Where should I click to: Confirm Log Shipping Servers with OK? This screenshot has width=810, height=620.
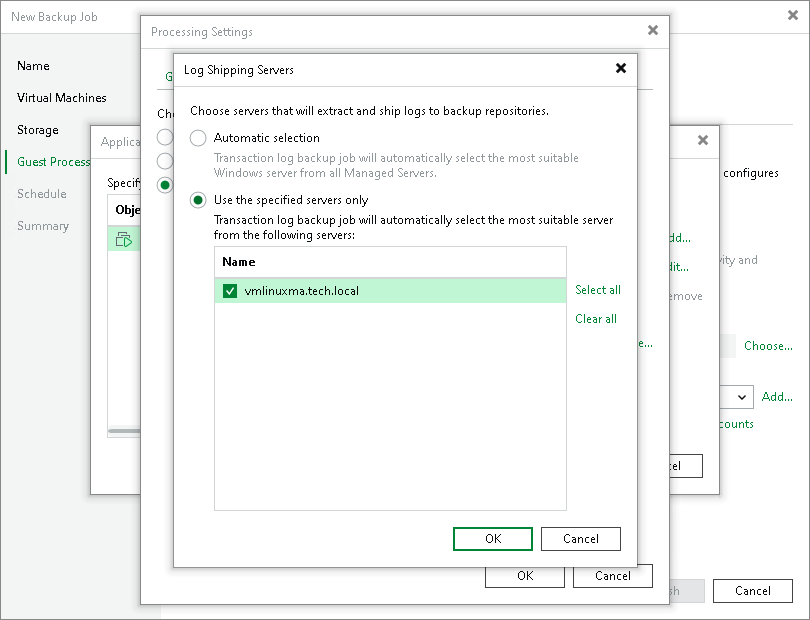(x=493, y=539)
